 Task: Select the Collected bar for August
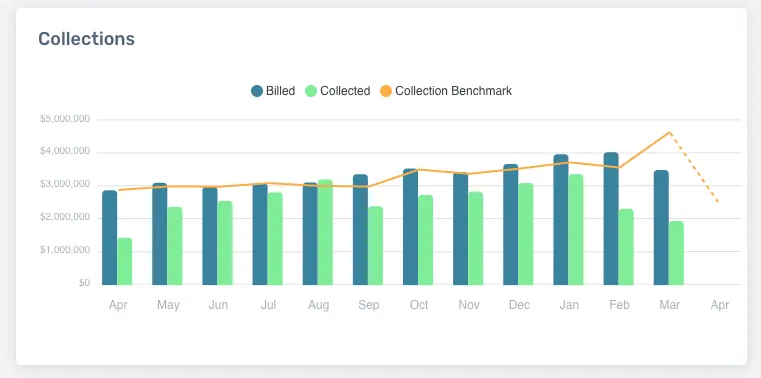325,232
